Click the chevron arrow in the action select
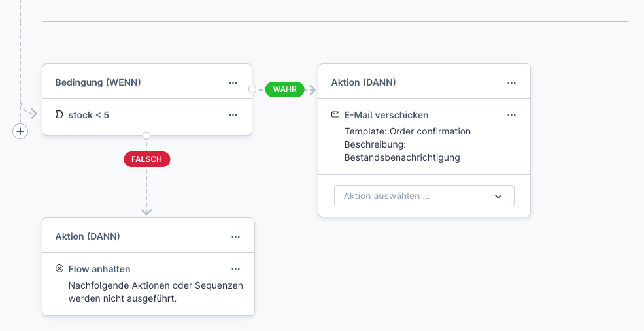Screen dimensions: 644x331 click(498, 196)
